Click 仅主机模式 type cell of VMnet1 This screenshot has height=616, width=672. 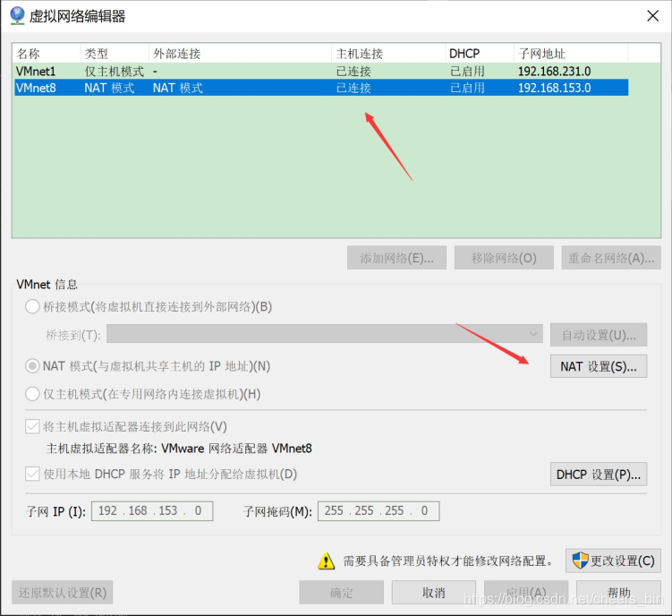click(x=114, y=71)
